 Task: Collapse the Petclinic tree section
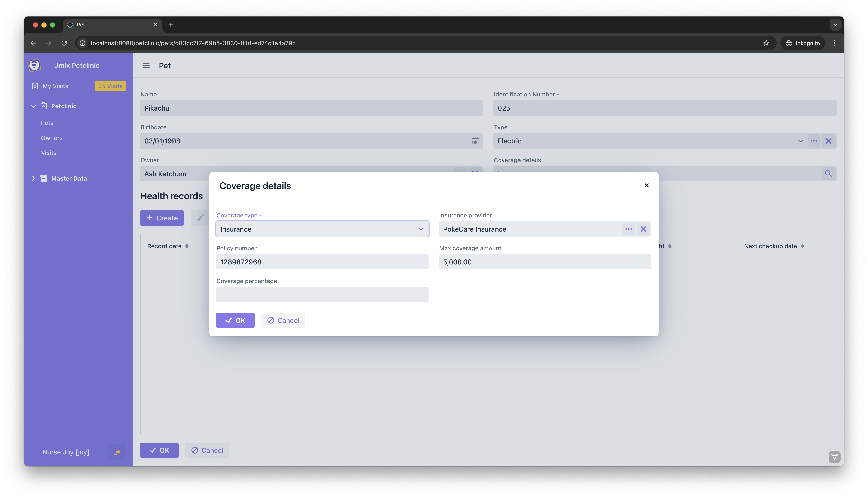33,106
